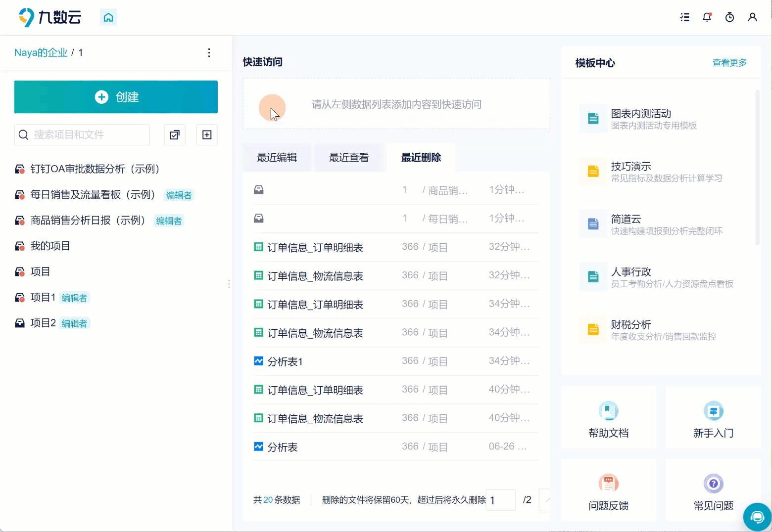Select 订单信息_订单明细表 deleted 40 minutes ago
This screenshot has height=532, width=772.
pyautogui.click(x=396, y=390)
